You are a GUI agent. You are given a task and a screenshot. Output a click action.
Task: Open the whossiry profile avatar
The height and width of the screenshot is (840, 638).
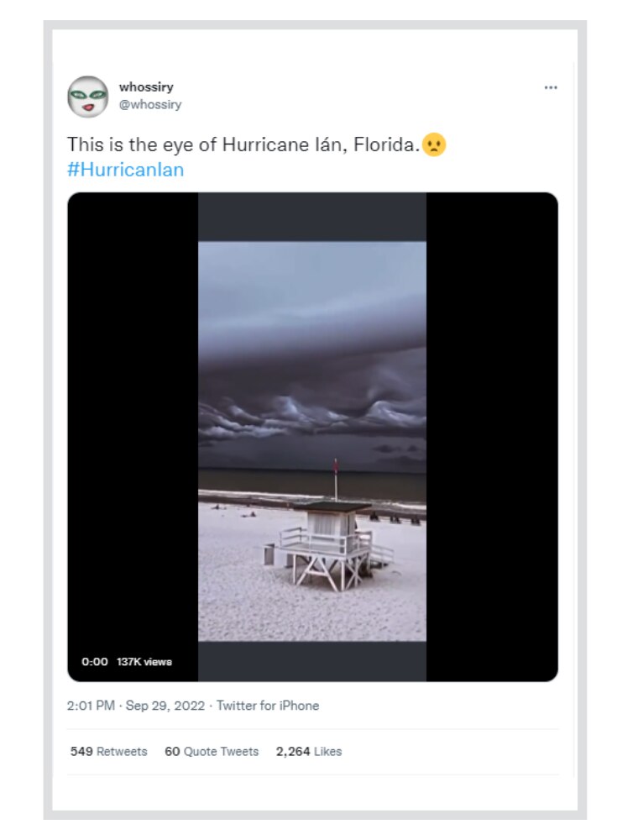pos(87,97)
